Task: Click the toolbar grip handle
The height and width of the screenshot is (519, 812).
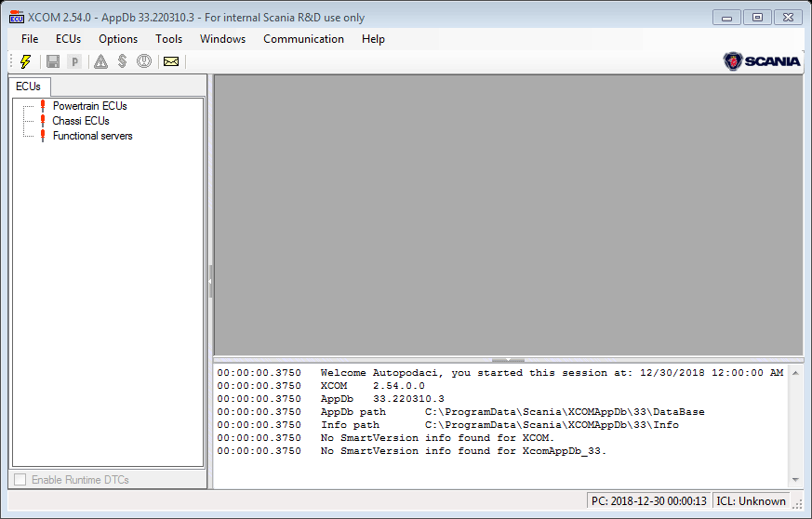Action: point(11,61)
